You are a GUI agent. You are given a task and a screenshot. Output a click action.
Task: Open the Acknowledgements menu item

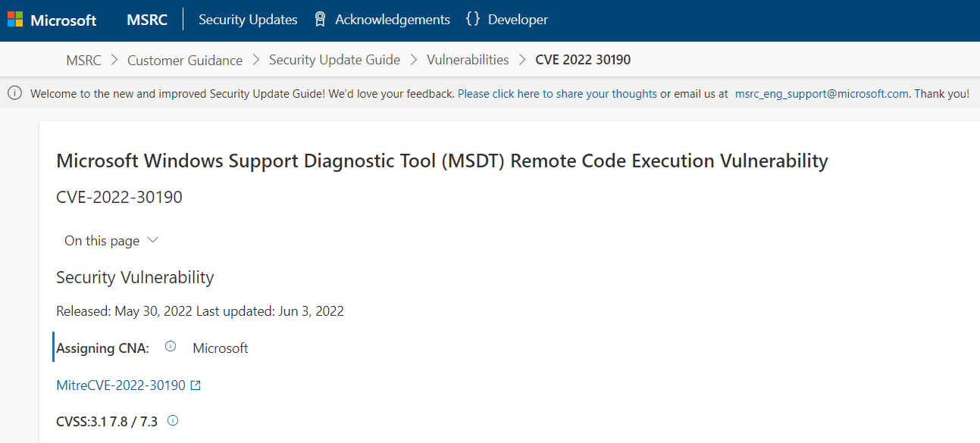[393, 20]
